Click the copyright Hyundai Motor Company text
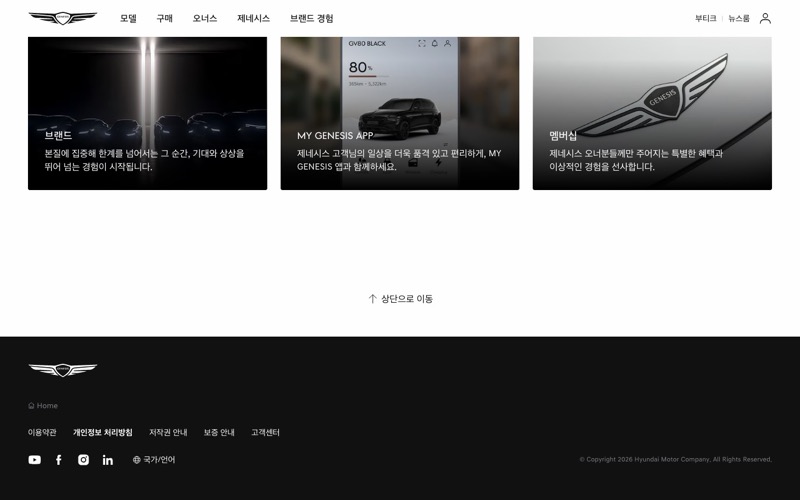 (x=676, y=459)
